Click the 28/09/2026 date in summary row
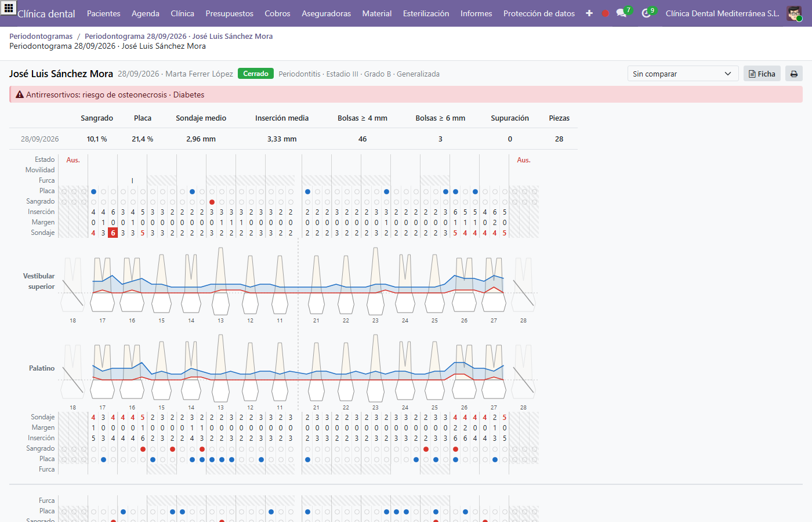The height and width of the screenshot is (522, 812). click(x=40, y=139)
